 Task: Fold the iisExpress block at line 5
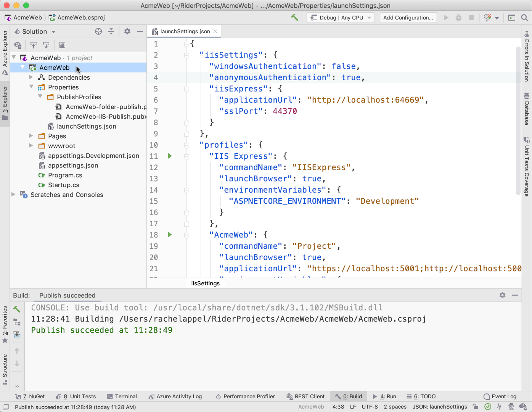186,89
